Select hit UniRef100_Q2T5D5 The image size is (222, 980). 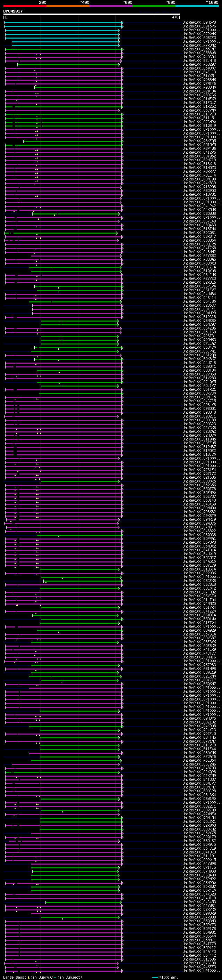tap(199, 477)
